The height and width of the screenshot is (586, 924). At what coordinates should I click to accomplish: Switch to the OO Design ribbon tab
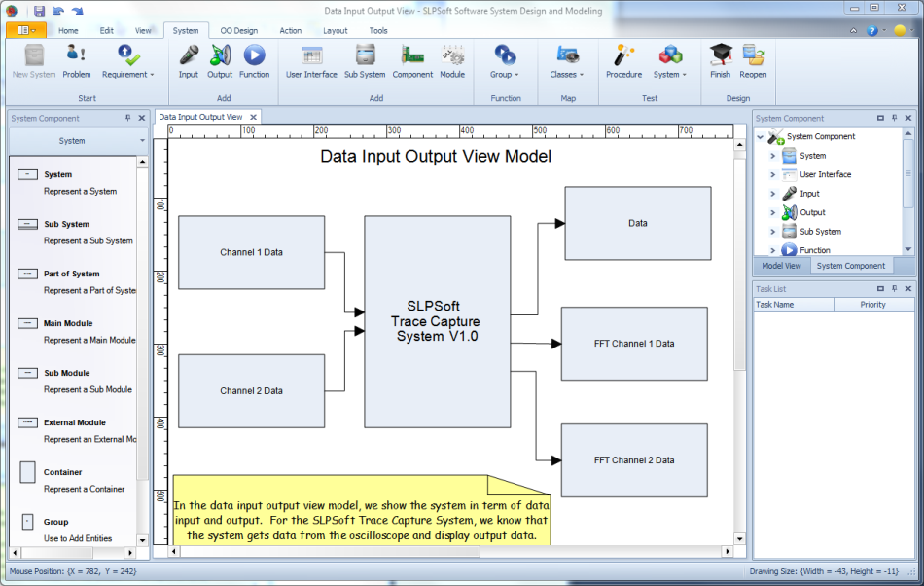coord(238,30)
